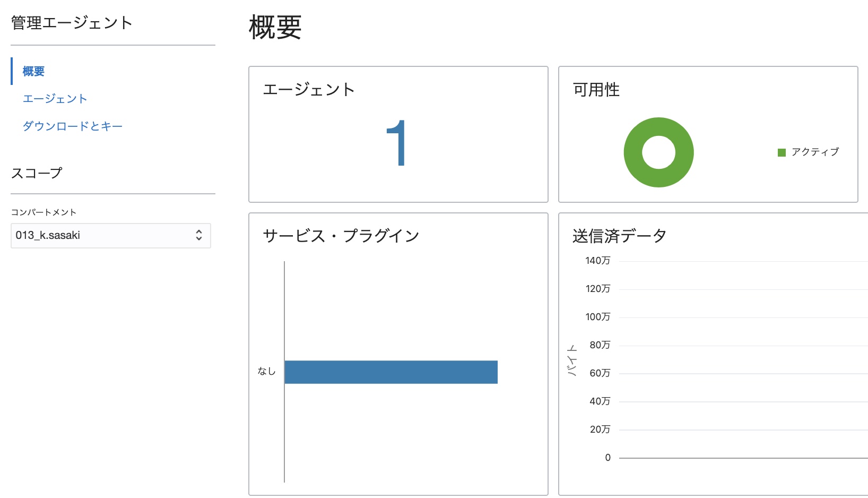Click the なし axis label

coord(266,372)
